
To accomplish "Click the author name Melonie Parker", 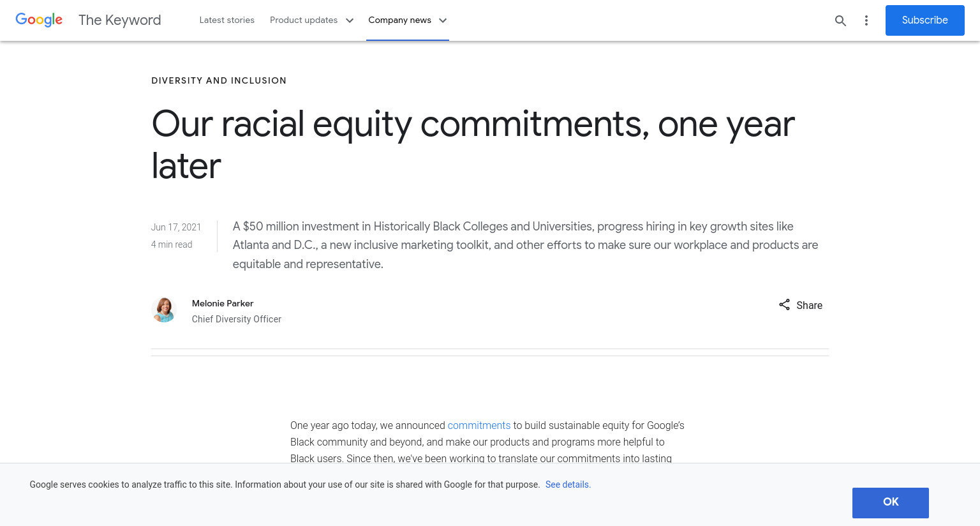I will [x=223, y=303].
